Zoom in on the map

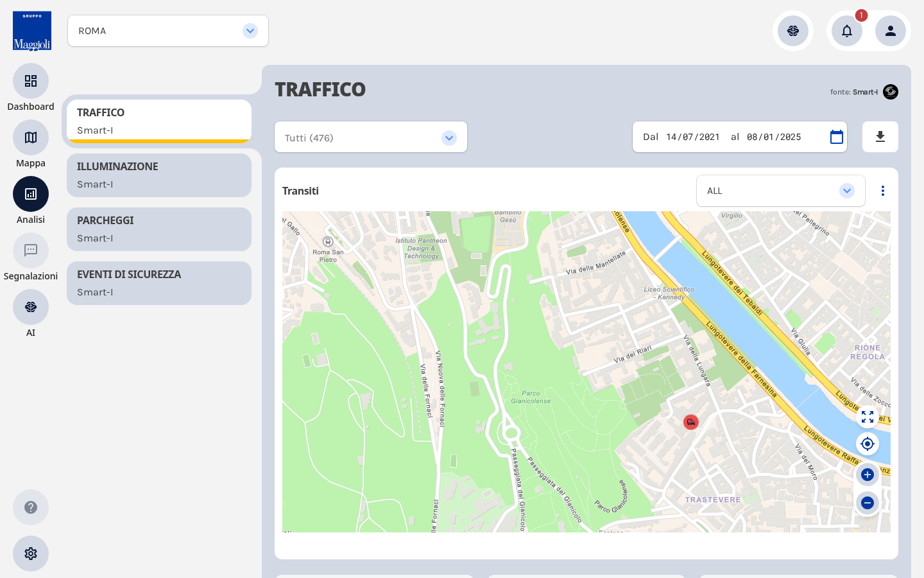point(868,475)
